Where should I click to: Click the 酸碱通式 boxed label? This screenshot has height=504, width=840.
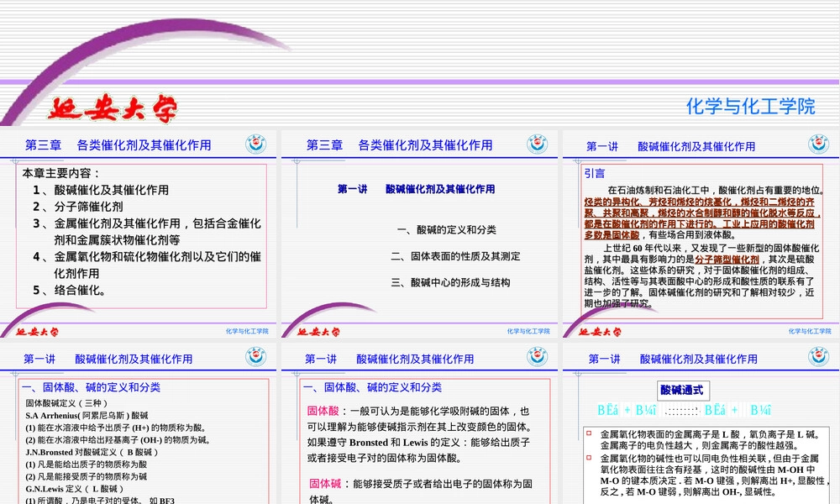point(683,391)
